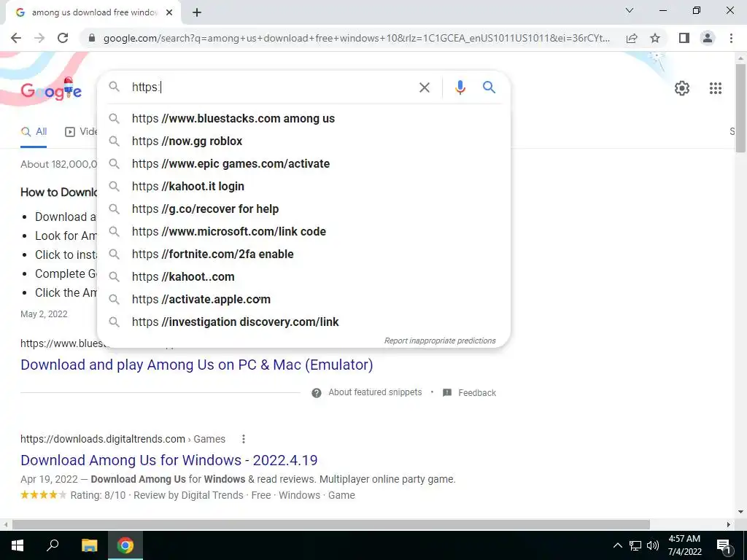The width and height of the screenshot is (747, 560).
Task: Click the scroll down arrow
Action: [740, 512]
